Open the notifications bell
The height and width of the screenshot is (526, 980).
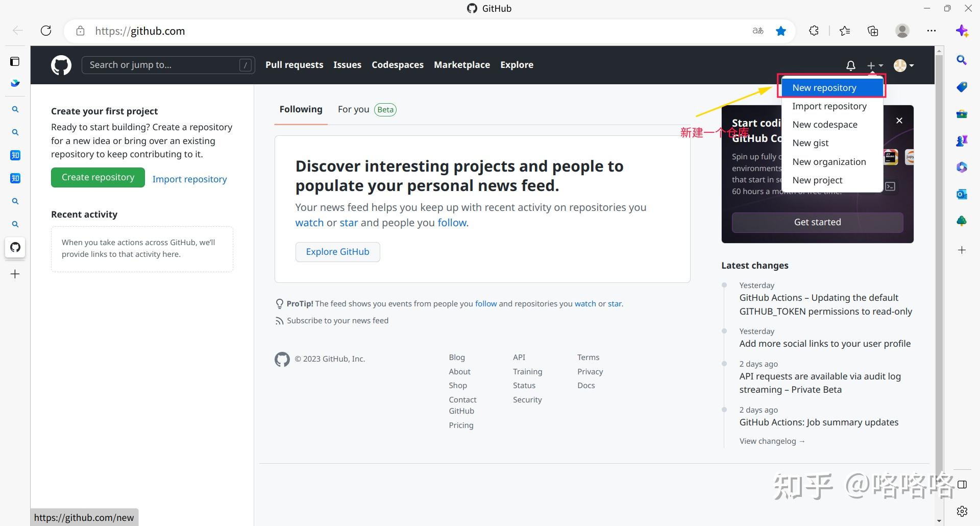point(850,65)
